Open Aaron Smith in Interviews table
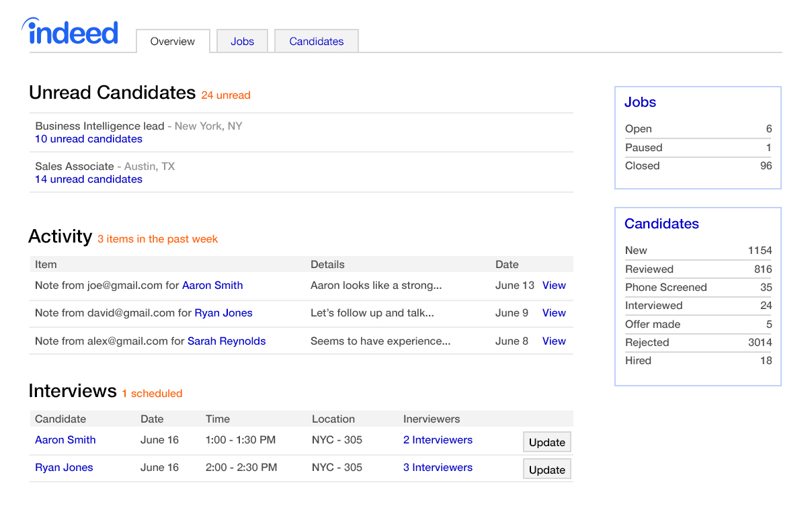Screen dimensions: 812x516 pyautogui.click(x=65, y=440)
